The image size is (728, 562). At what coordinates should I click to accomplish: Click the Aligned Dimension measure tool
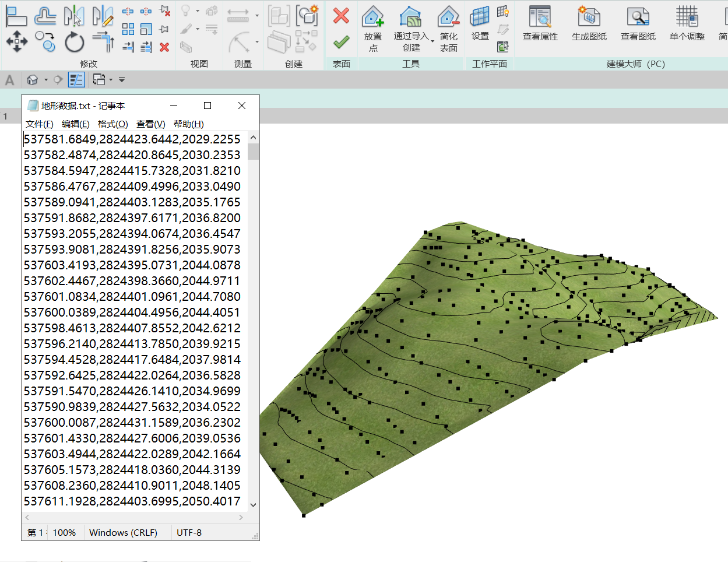[238, 16]
